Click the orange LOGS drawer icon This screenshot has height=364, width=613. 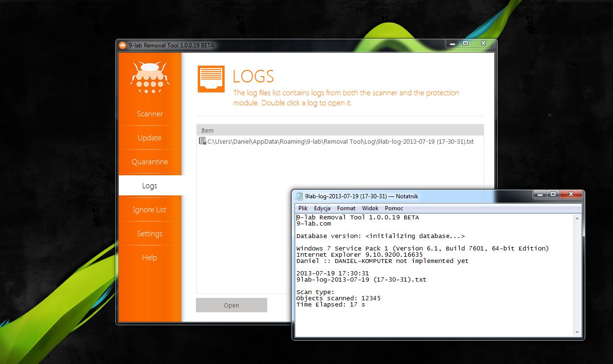click(211, 79)
